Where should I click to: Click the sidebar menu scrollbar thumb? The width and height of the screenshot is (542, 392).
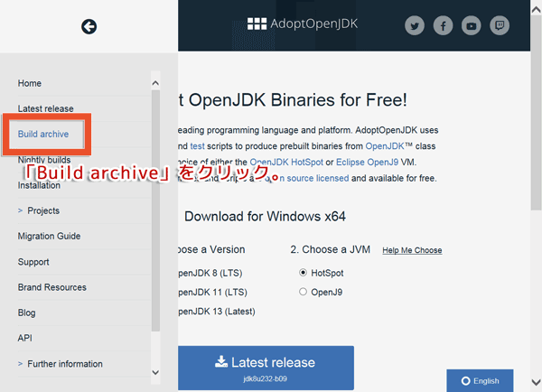(155, 210)
